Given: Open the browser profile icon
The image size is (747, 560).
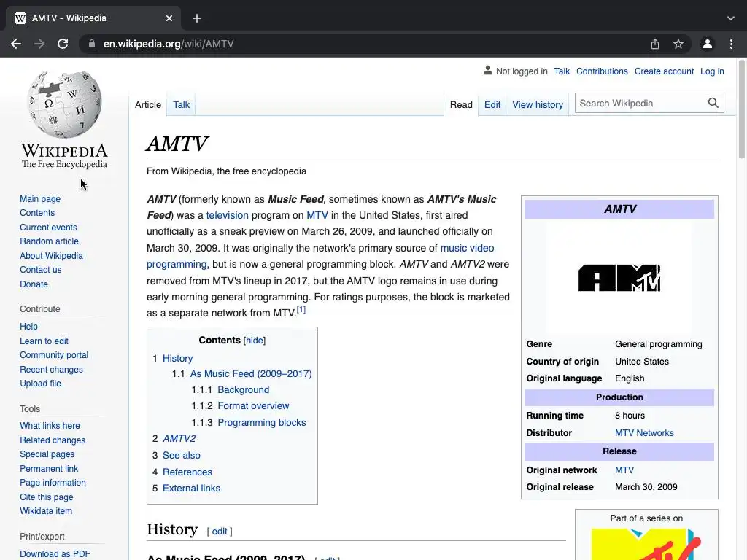Looking at the screenshot, I should pos(708,44).
